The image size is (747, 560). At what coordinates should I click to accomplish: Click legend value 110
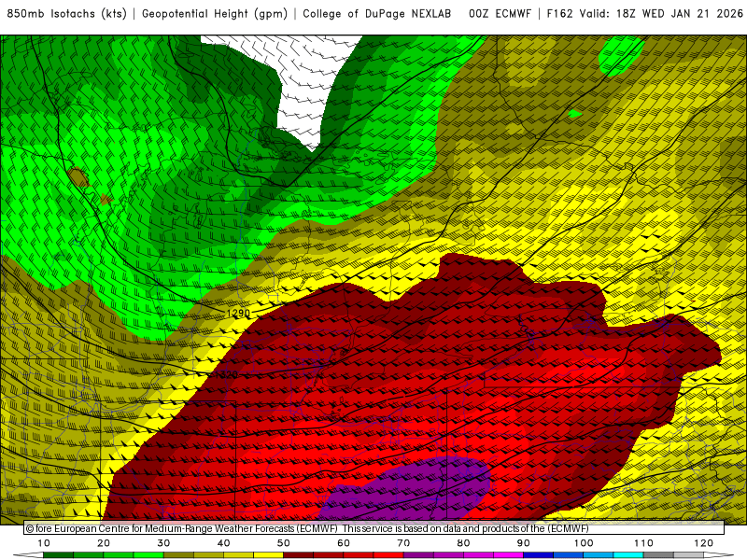(643, 543)
